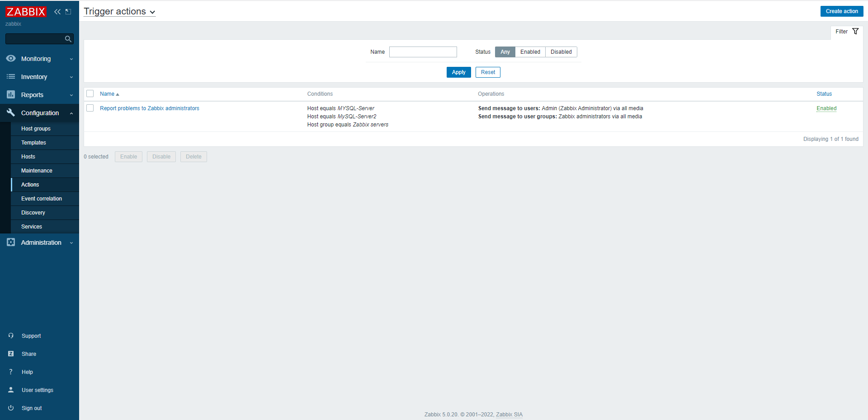The width and height of the screenshot is (868, 420).
Task: Open Hosts submenu item
Action: (x=45, y=157)
